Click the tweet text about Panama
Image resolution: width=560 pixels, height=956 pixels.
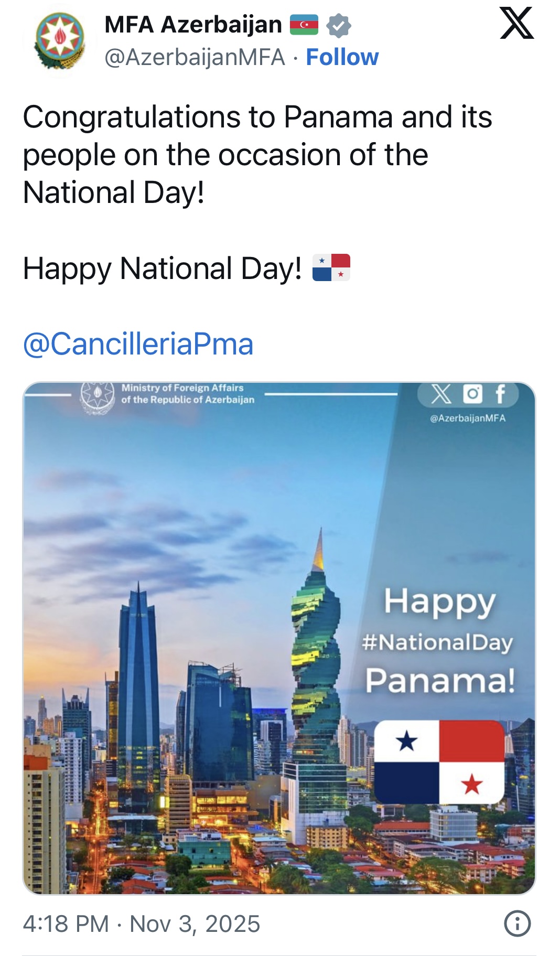click(x=257, y=154)
